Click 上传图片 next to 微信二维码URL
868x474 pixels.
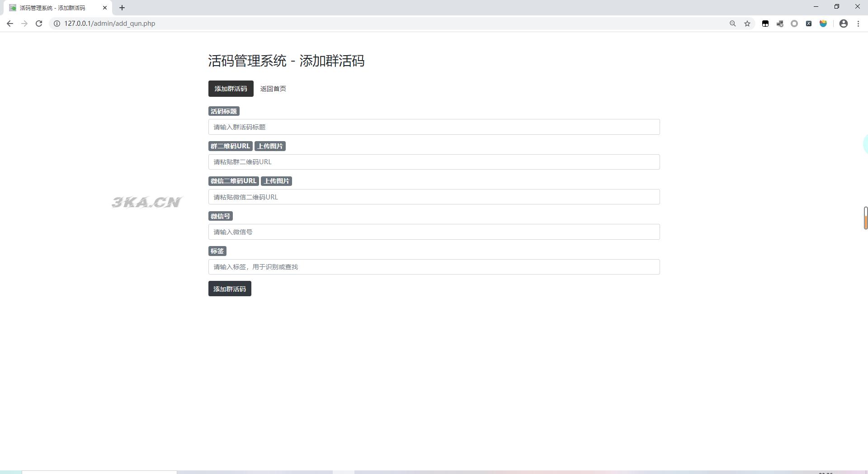tap(277, 181)
